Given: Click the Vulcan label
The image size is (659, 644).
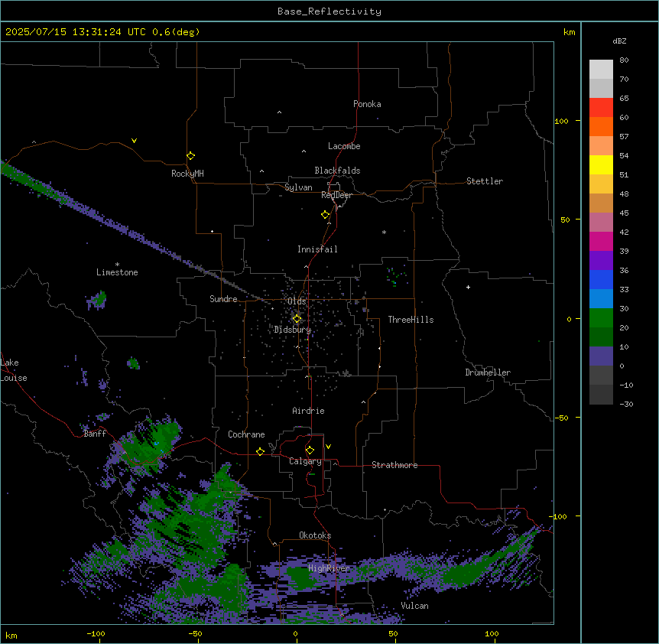Looking at the screenshot, I should 414,606.
